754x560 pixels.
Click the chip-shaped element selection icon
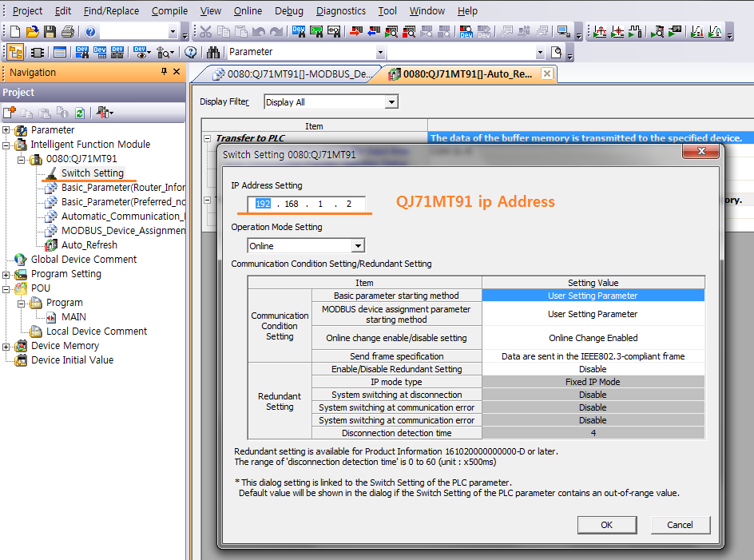click(37, 52)
